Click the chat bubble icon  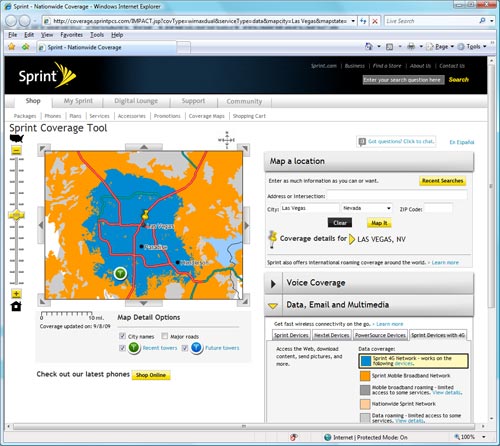click(362, 142)
